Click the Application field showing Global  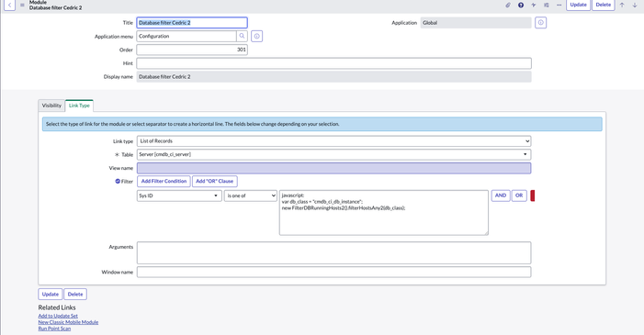pyautogui.click(x=476, y=23)
